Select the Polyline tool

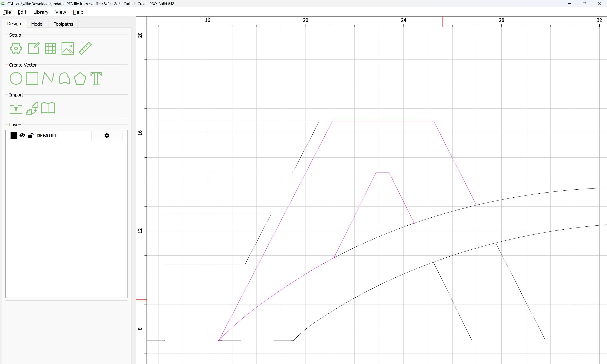[x=48, y=79]
